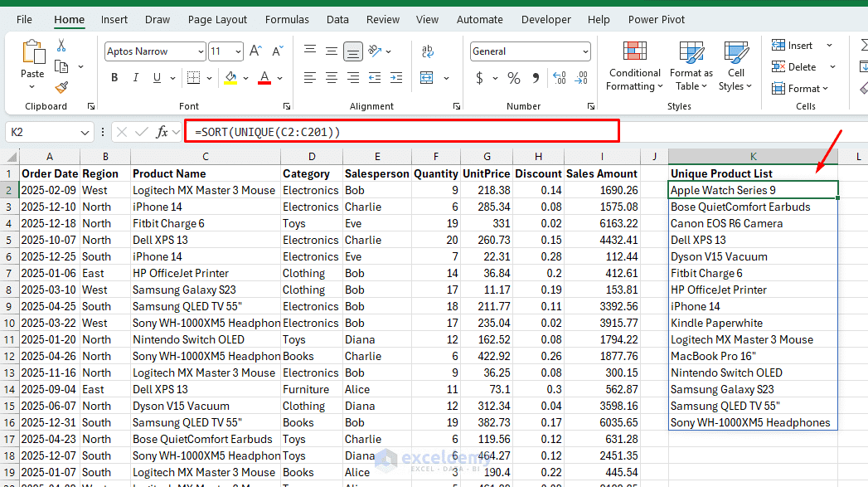Screen dimensions: 868x487
Task: Open Paste options dropdown arrow
Action: pos(32,87)
